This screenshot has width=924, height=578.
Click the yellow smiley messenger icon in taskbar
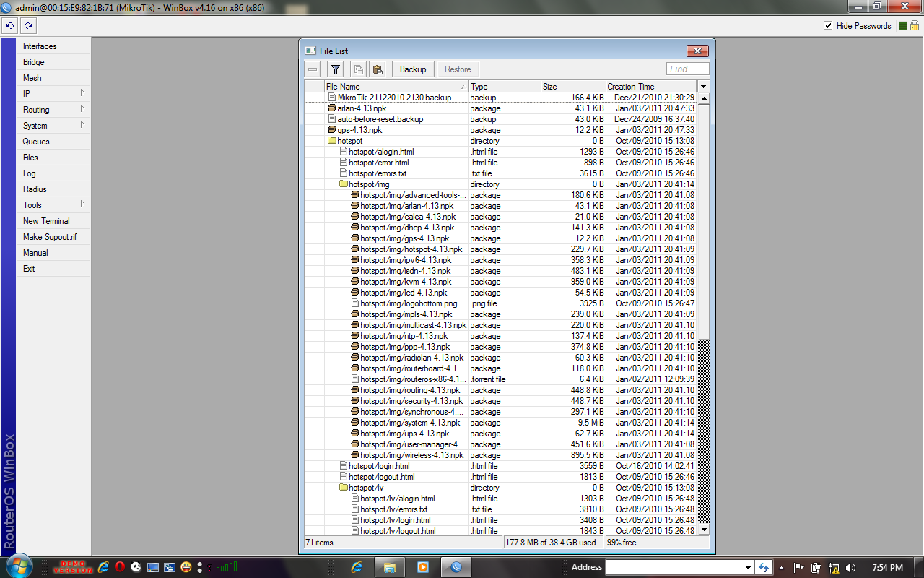[186, 567]
